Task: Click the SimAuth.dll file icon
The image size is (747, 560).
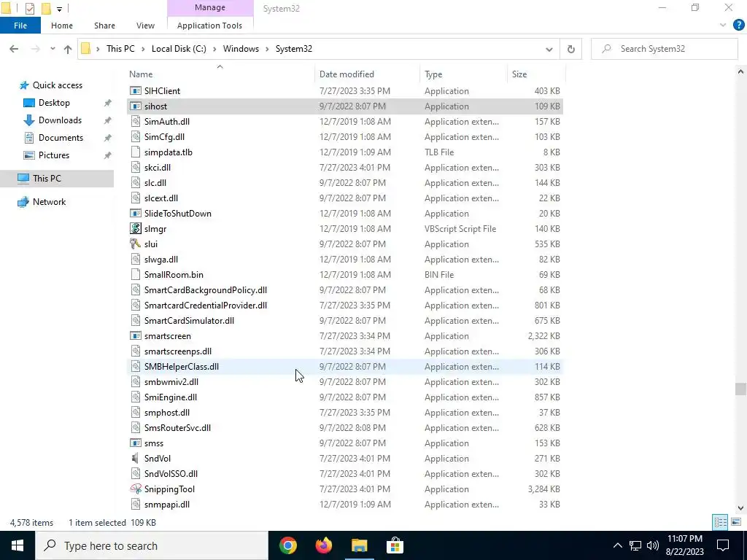Action: 136,122
